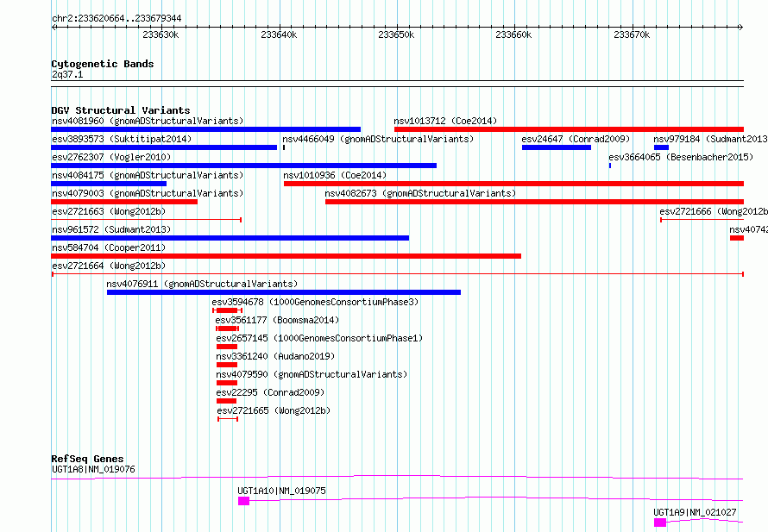
Task: Click the RefSeq Genes track title
Action: pos(87,459)
